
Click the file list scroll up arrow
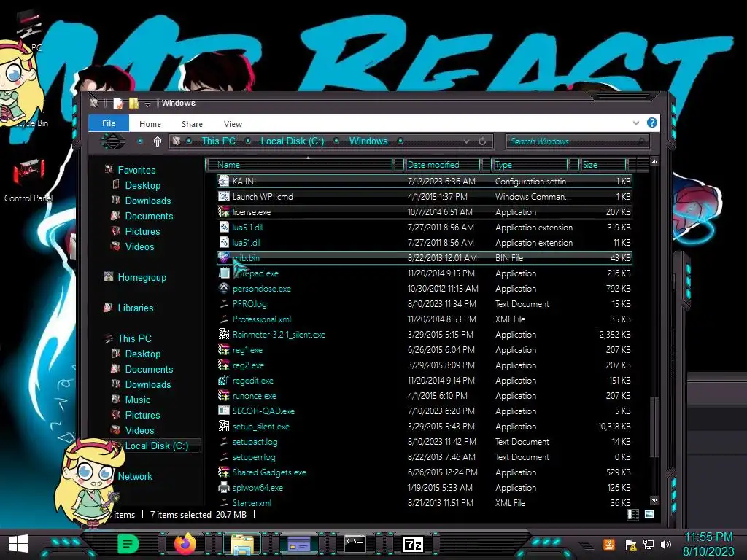click(654, 162)
